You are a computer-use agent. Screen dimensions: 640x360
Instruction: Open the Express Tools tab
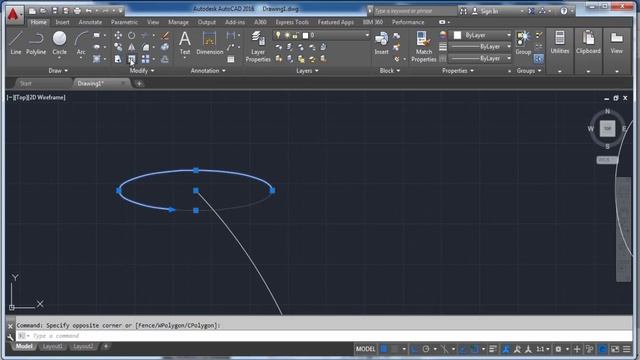[292, 22]
